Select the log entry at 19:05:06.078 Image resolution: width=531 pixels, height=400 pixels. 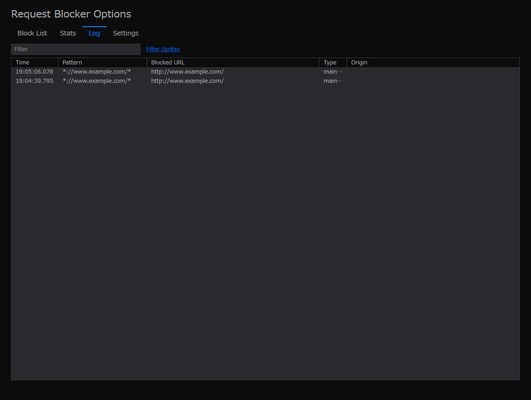pyautogui.click(x=266, y=71)
